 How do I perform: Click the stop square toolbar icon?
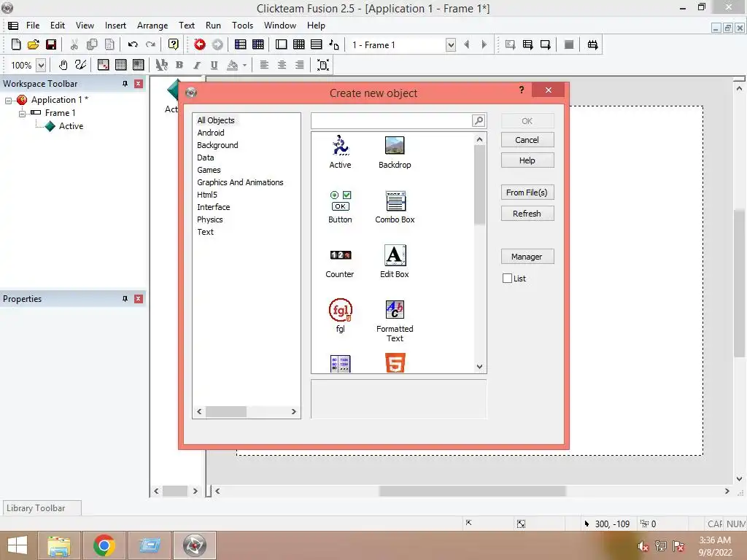tap(569, 44)
